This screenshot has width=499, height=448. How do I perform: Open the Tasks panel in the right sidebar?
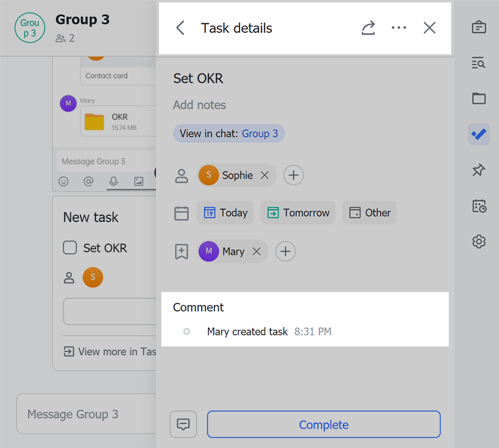479,134
